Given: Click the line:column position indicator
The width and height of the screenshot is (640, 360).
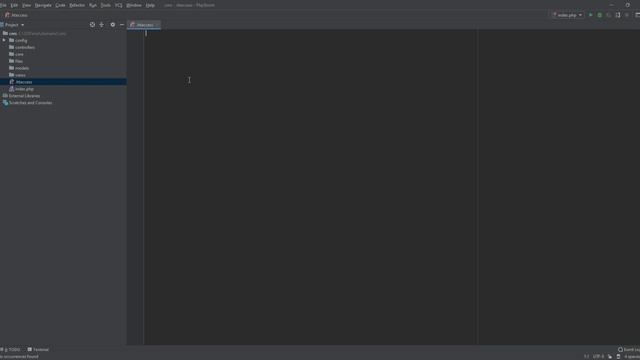Looking at the screenshot, I should tap(586, 357).
